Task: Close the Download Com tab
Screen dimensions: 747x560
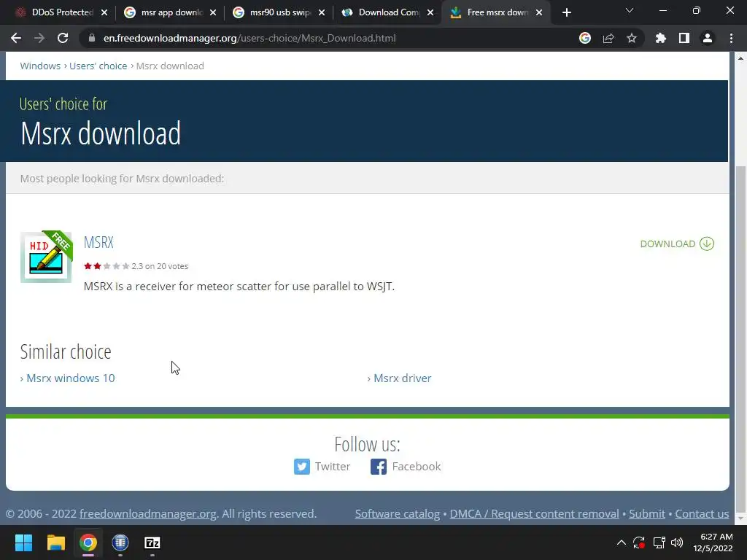Action: pos(430,12)
